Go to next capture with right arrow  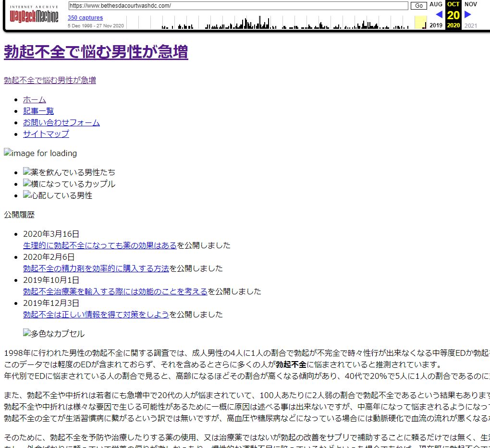tap(468, 14)
